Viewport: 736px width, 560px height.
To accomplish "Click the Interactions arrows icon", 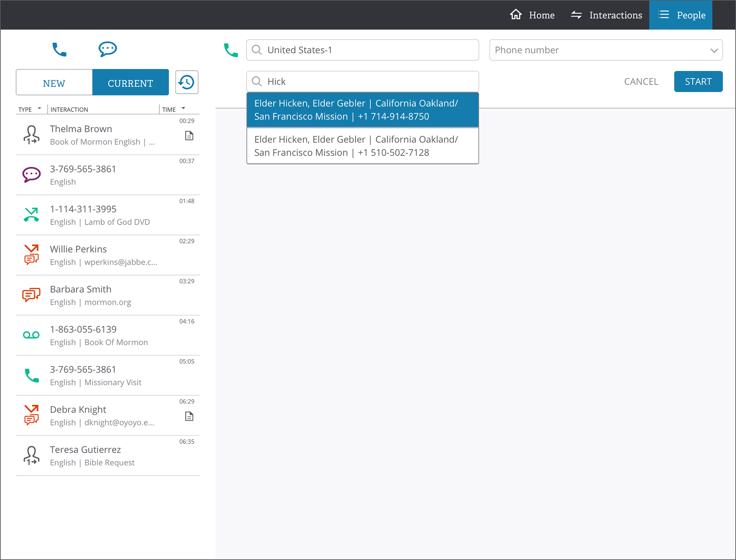I will coord(576,15).
